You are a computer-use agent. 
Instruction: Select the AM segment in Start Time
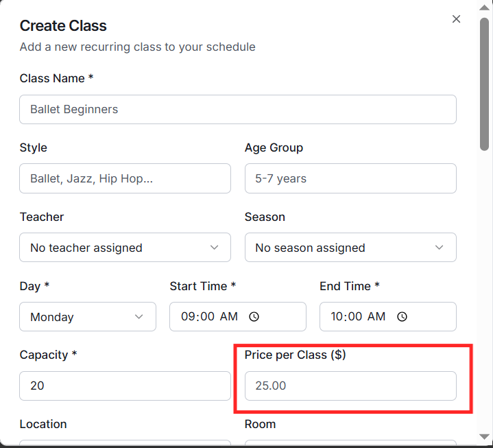229,317
